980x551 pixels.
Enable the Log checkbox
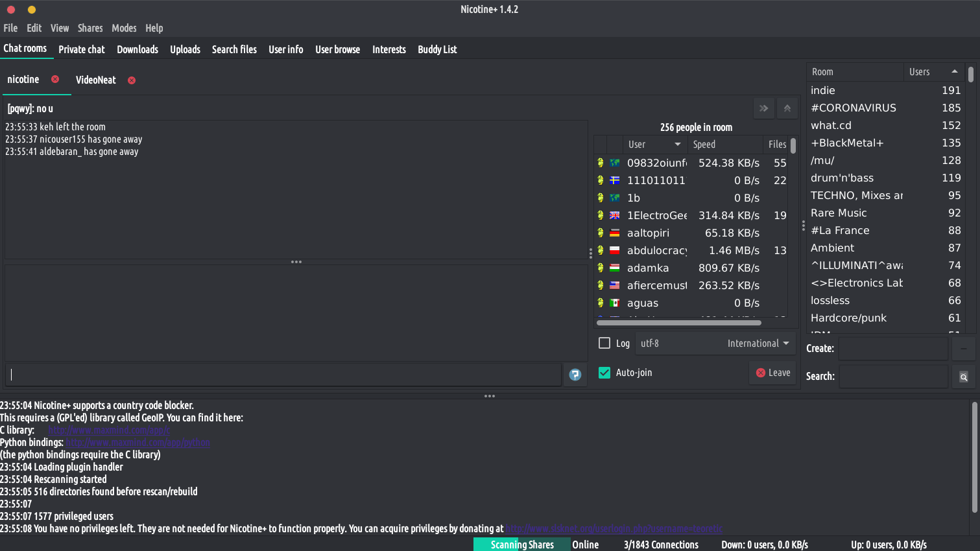[604, 343]
